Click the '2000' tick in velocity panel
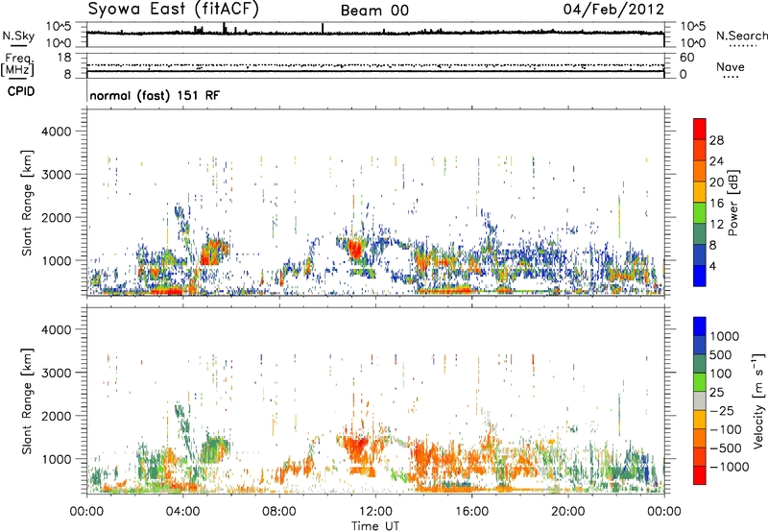 click(x=56, y=416)
